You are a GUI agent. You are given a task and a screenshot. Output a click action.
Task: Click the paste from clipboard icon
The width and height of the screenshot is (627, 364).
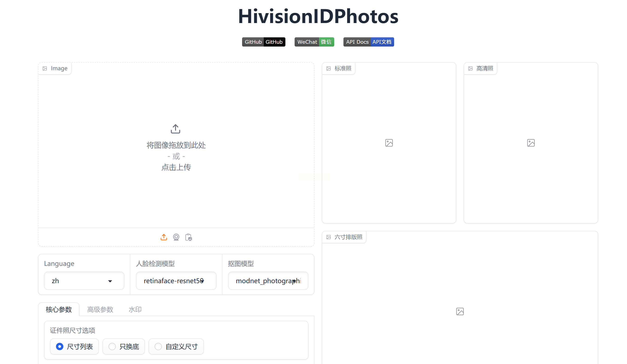[189, 237]
